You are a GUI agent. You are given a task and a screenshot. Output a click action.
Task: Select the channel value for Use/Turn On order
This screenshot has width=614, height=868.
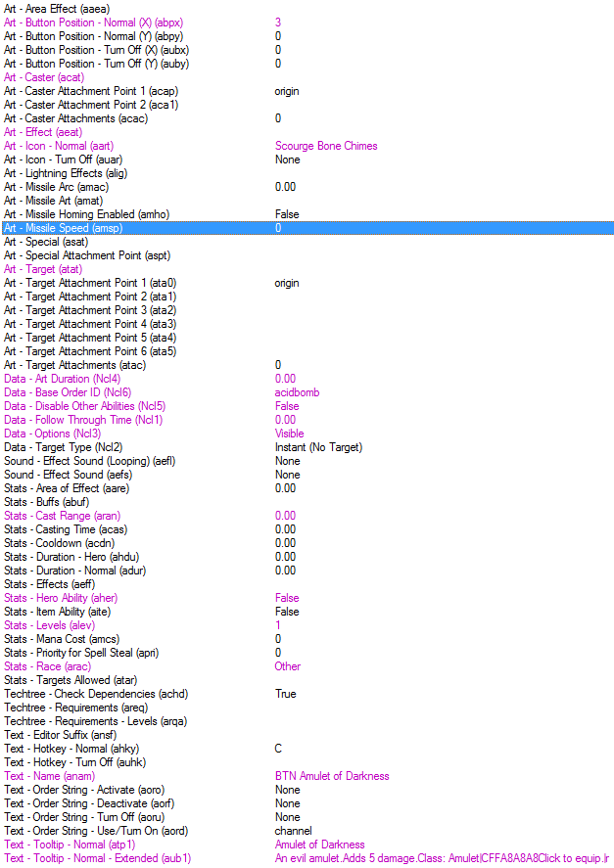[293, 831]
